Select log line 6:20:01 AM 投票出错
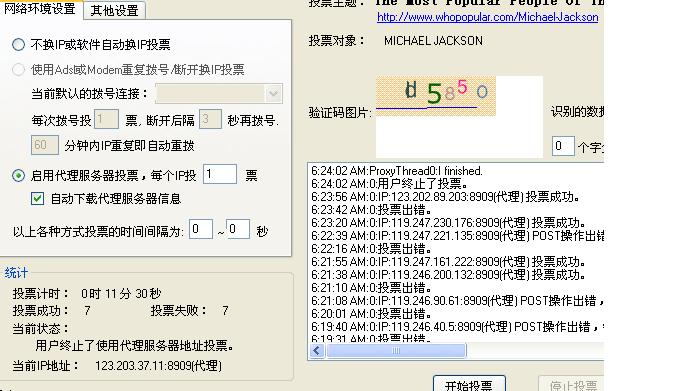Image resolution: width=683 pixels, height=391 pixels. [372, 314]
